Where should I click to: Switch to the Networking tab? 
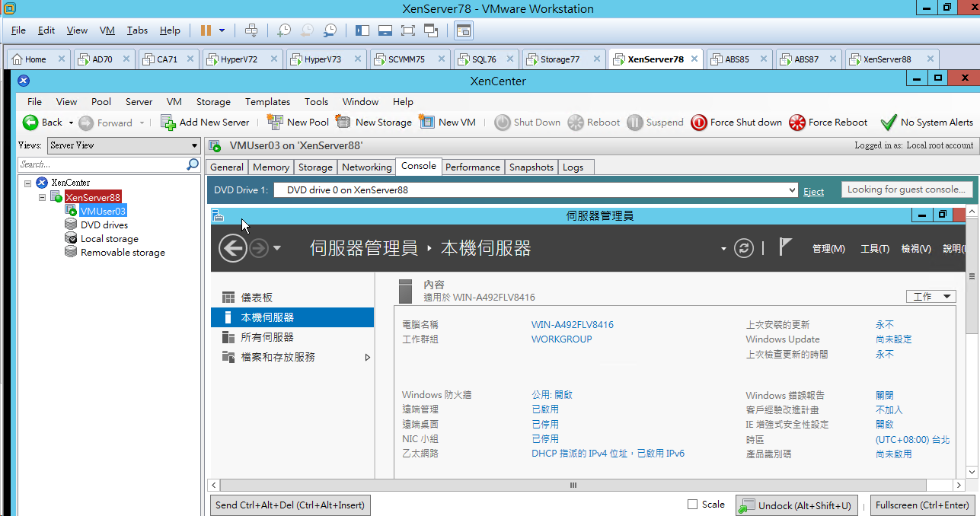(366, 167)
